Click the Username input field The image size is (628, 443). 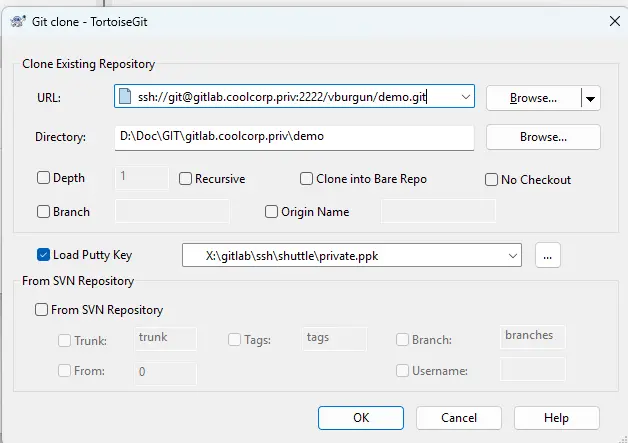pyautogui.click(x=533, y=369)
